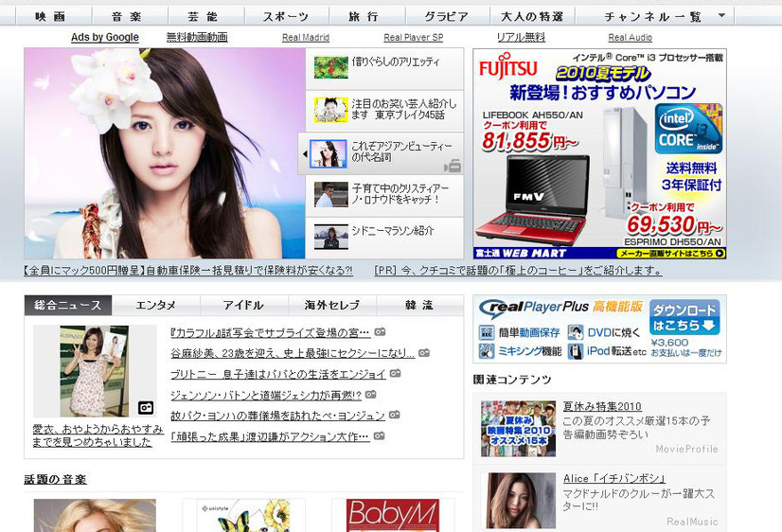Click the video camera icon on アジアンビューティー item
This screenshot has height=532, width=782.
(x=453, y=166)
